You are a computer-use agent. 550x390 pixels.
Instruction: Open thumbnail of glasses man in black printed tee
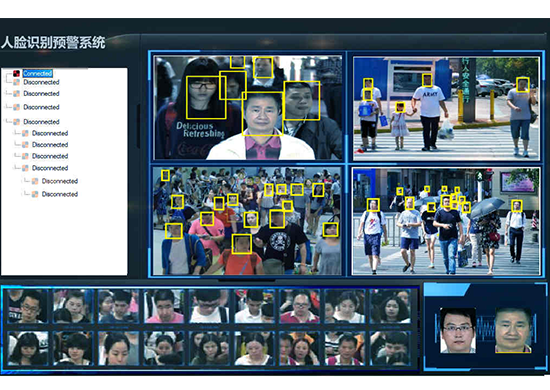(x=27, y=306)
